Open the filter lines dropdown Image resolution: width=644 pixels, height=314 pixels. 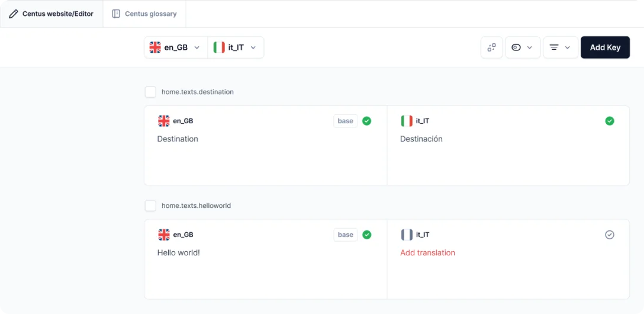point(560,47)
